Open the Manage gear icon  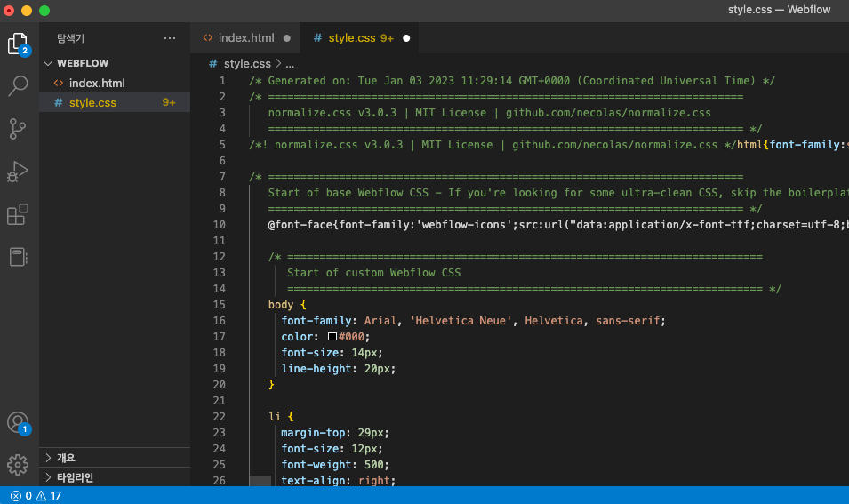point(18,465)
